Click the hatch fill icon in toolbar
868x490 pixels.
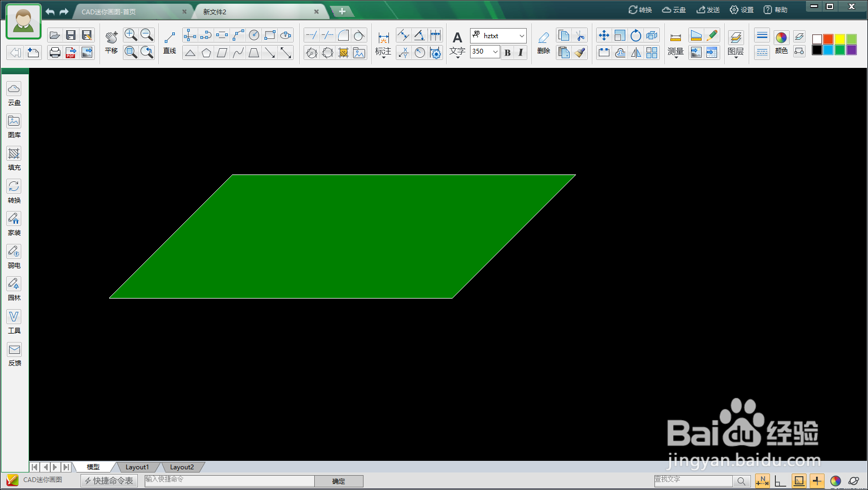coord(343,52)
